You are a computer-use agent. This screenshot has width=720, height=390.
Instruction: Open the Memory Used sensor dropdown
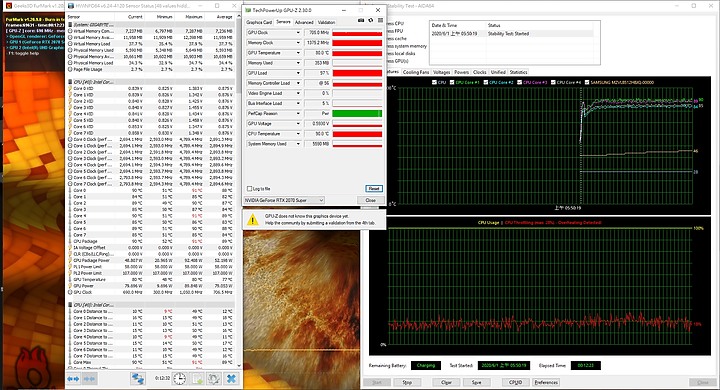tap(298, 63)
